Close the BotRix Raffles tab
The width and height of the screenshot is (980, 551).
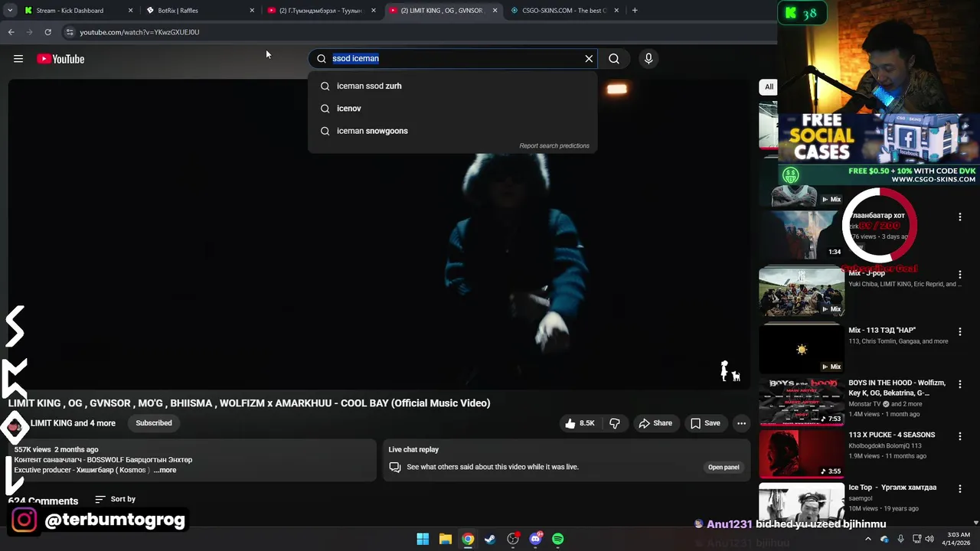point(252,11)
